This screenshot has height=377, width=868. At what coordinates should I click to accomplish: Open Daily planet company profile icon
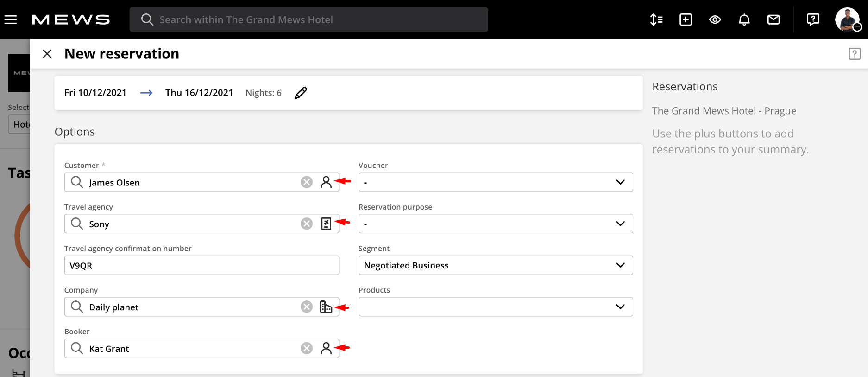326,307
